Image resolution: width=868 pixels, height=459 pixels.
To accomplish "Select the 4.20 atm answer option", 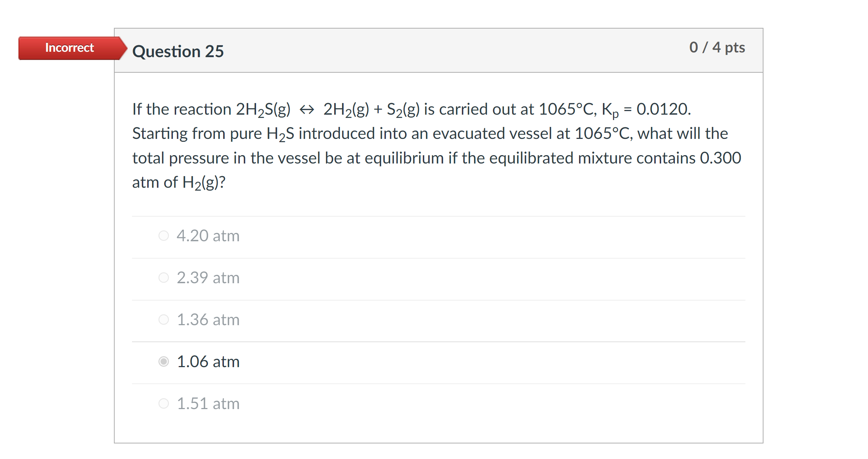I will pos(163,235).
